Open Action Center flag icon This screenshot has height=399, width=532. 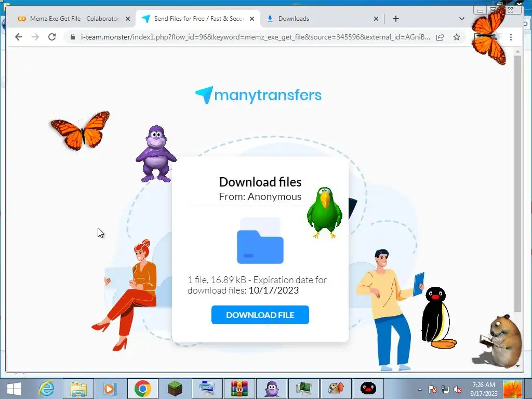[432, 389]
